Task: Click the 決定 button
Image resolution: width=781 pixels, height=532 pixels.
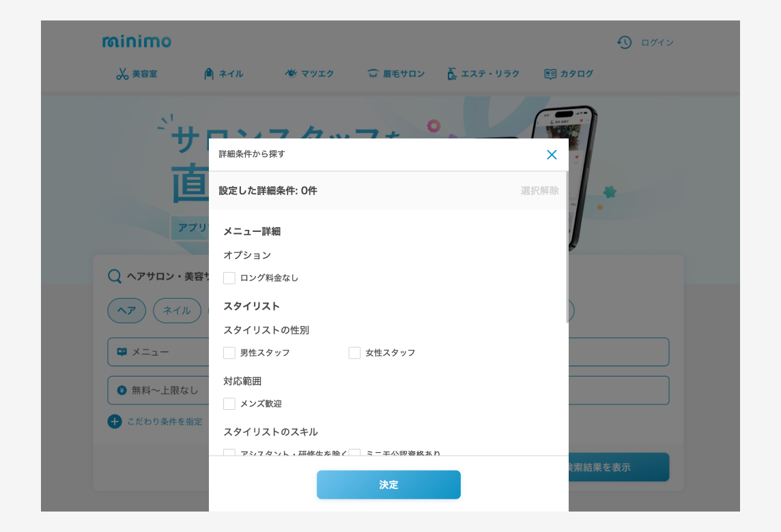Action: pos(388,485)
